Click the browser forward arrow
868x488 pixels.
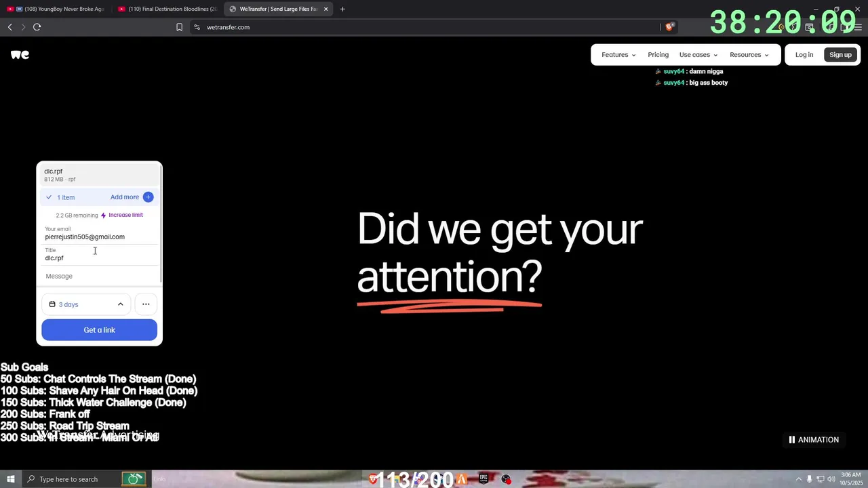tap(23, 27)
